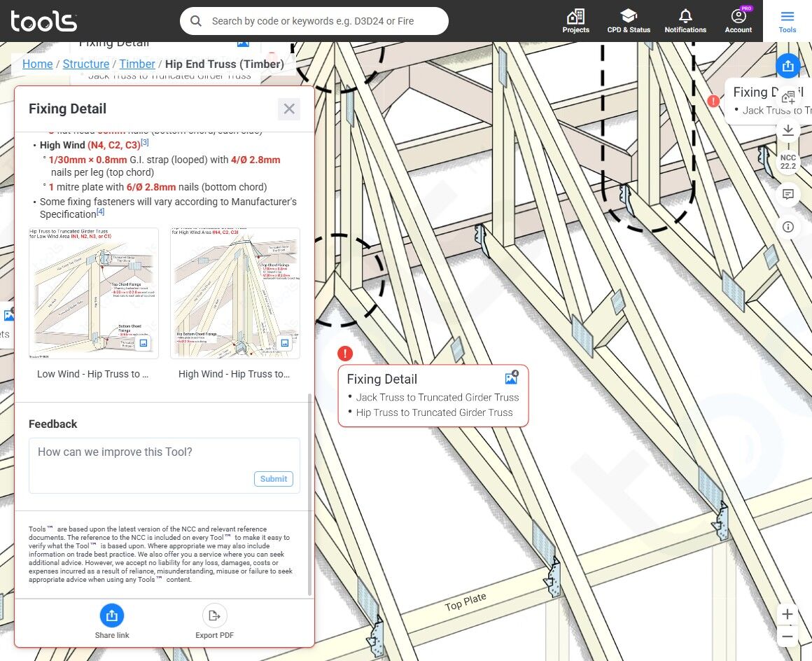The image size is (812, 661).
Task: Click blue share button at top right
Action: 787,66
